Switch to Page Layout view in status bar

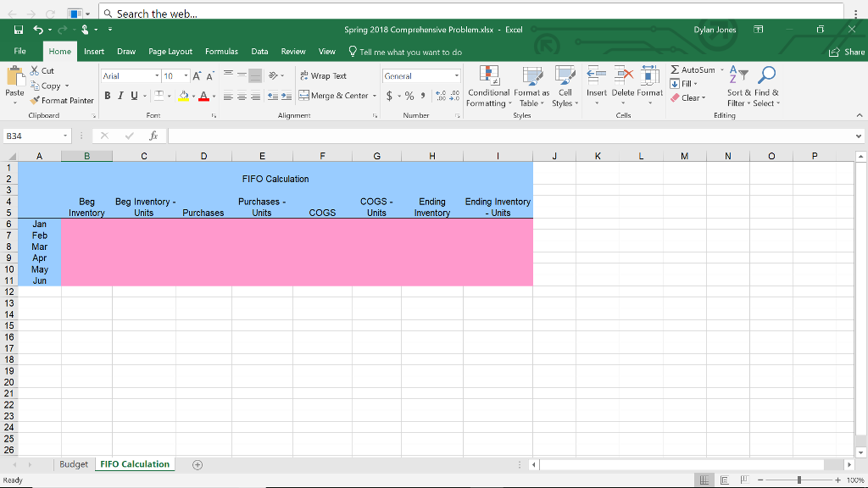724,480
